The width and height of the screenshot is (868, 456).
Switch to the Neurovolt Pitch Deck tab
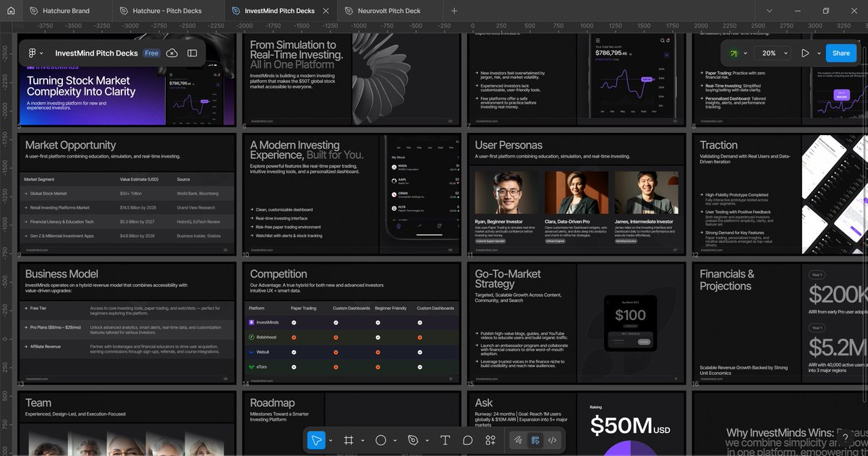pyautogui.click(x=389, y=11)
